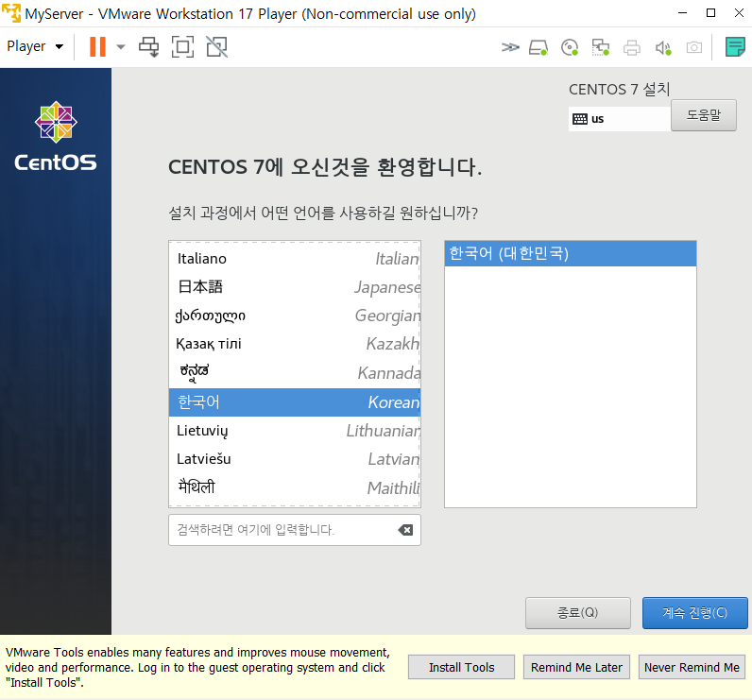Enter full screen mode
The height and width of the screenshot is (700, 752).
point(182,47)
